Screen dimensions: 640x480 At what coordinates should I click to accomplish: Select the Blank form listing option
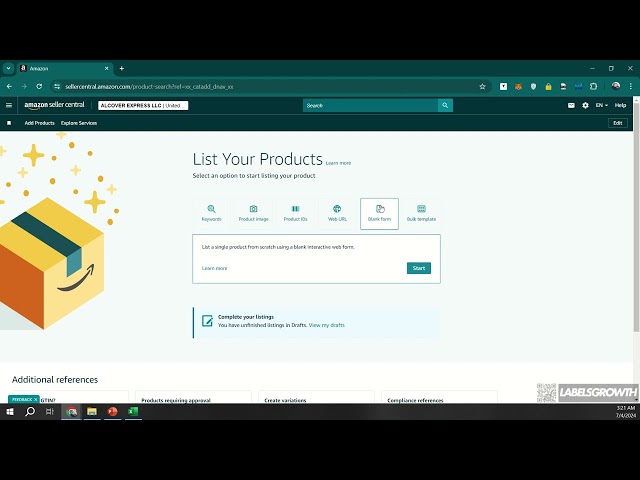pos(379,213)
